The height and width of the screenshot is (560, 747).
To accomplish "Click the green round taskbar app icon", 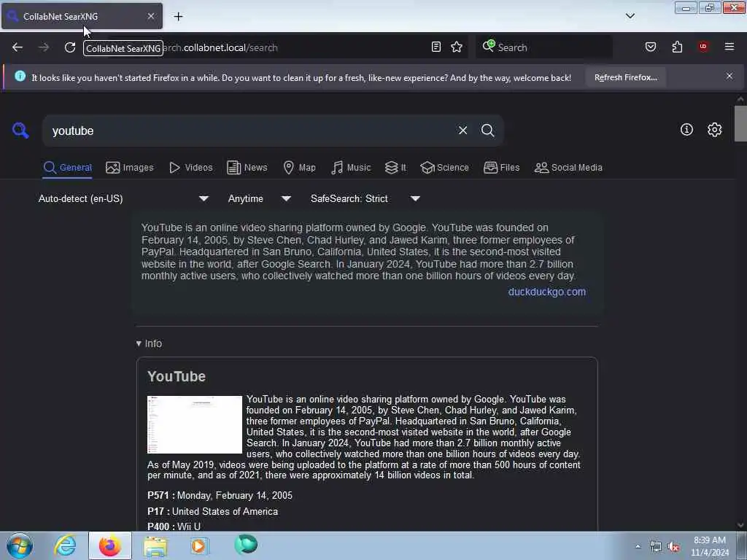I will click(246, 544).
